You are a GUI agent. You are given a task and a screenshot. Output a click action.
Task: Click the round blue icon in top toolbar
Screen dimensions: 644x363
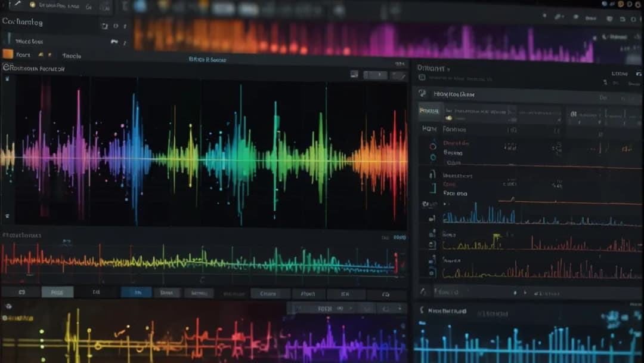tap(140, 6)
